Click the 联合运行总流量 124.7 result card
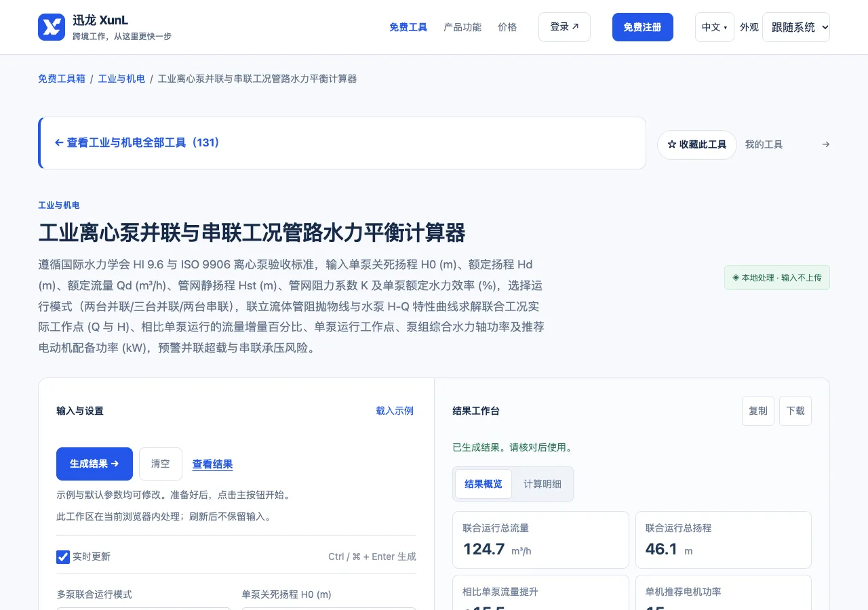This screenshot has height=610, width=868. pos(540,540)
